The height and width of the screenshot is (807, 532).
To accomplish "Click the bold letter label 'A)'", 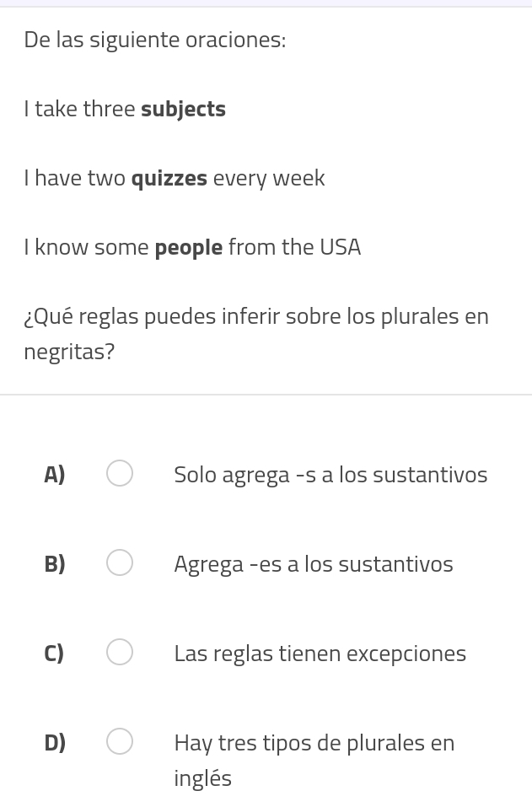I will [x=55, y=475].
